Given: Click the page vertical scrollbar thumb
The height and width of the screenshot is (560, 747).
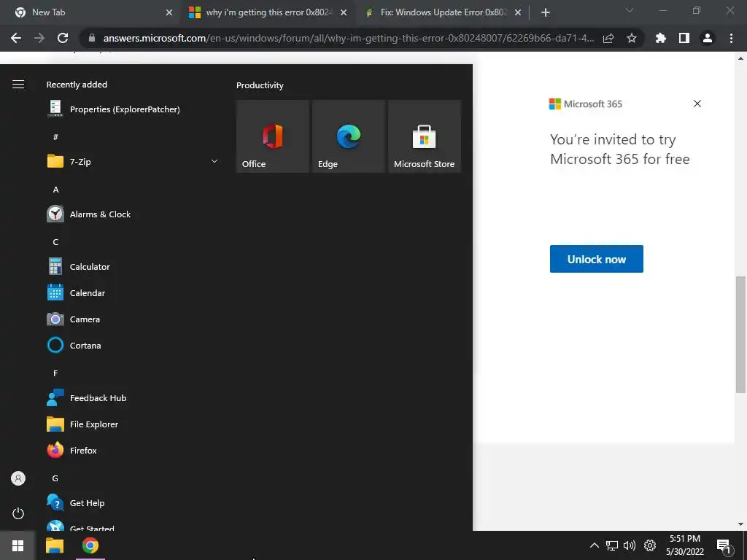Looking at the screenshot, I should 741,334.
